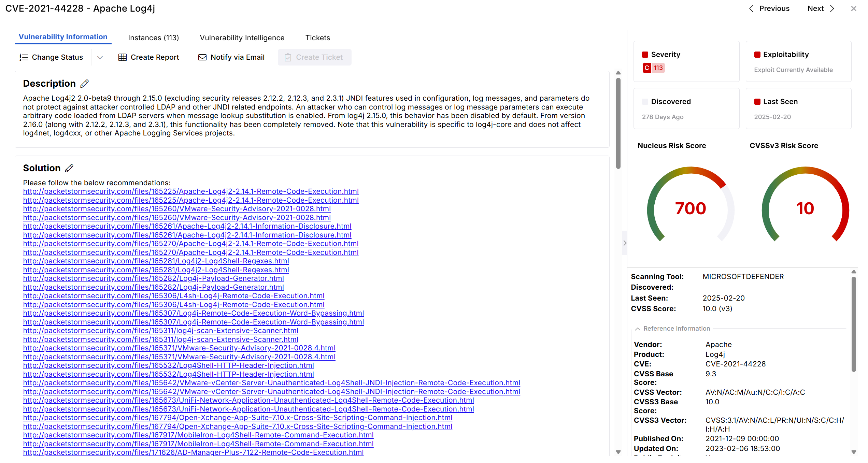Edit the Description using the pencil icon
This screenshot has height=463, width=868.
coord(84,83)
